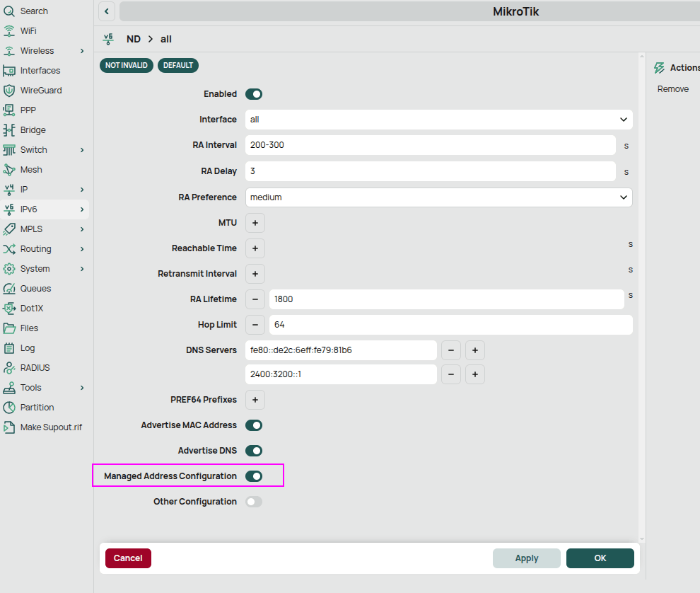Select the Mesh icon in sidebar
This screenshot has width=700, height=593.
tap(9, 170)
